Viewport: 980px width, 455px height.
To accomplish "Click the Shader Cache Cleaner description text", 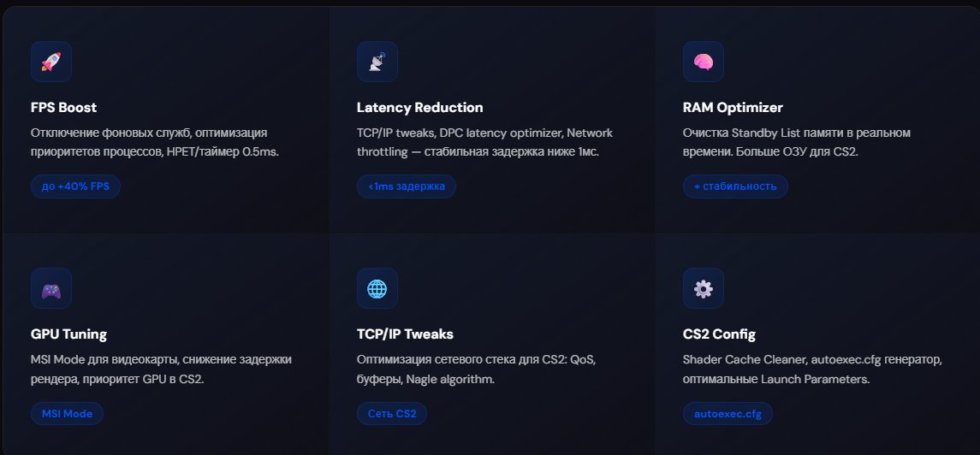I will (x=812, y=369).
